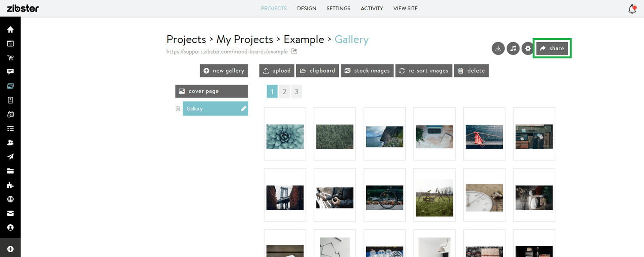Click the new gallery button
Image resolution: width=644 pixels, height=257 pixels.
click(x=224, y=71)
